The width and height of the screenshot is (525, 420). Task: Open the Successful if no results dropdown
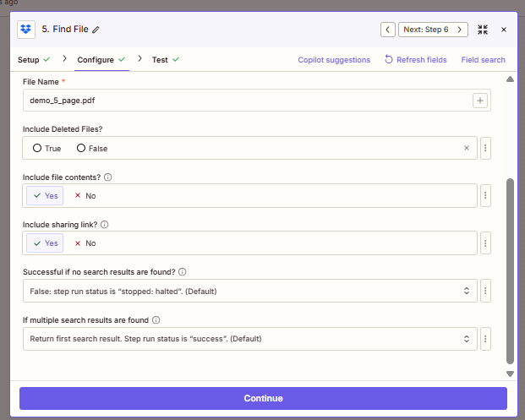[x=249, y=291]
